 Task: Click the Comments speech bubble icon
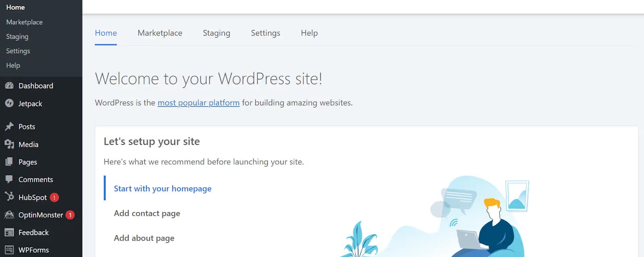(9, 179)
